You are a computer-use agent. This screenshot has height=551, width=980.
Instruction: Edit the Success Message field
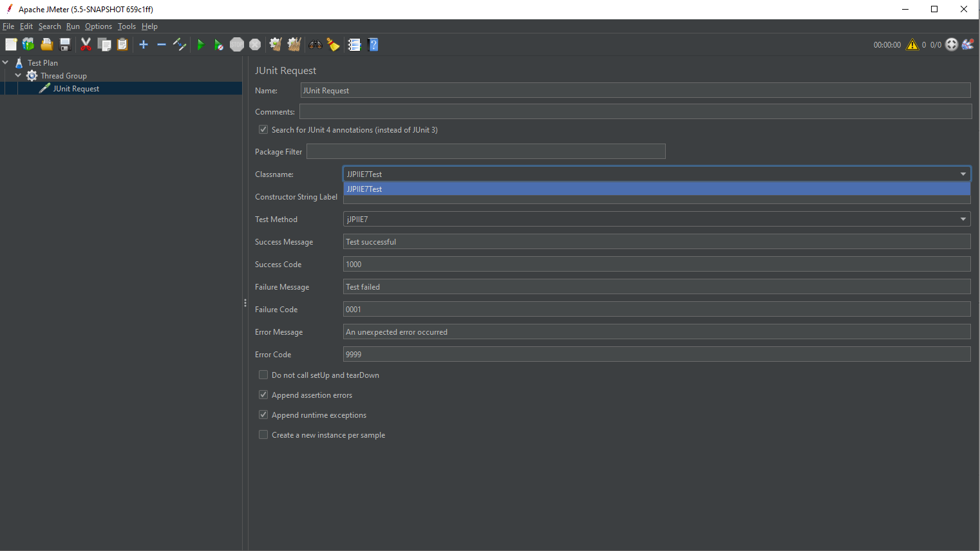point(657,241)
